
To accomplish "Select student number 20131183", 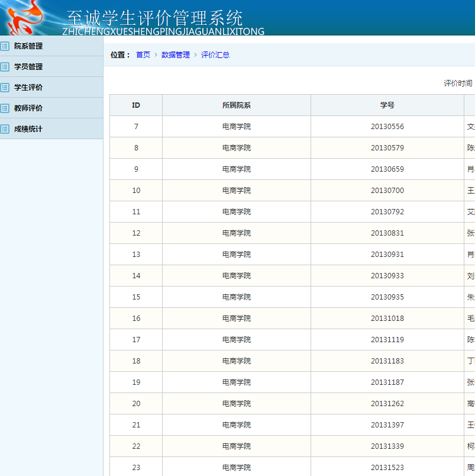I will 387,361.
